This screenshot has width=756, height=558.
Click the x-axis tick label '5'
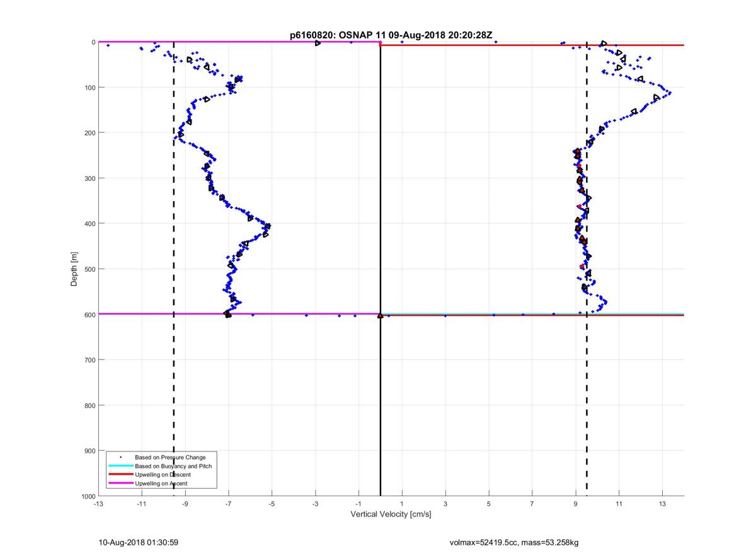[x=489, y=504]
